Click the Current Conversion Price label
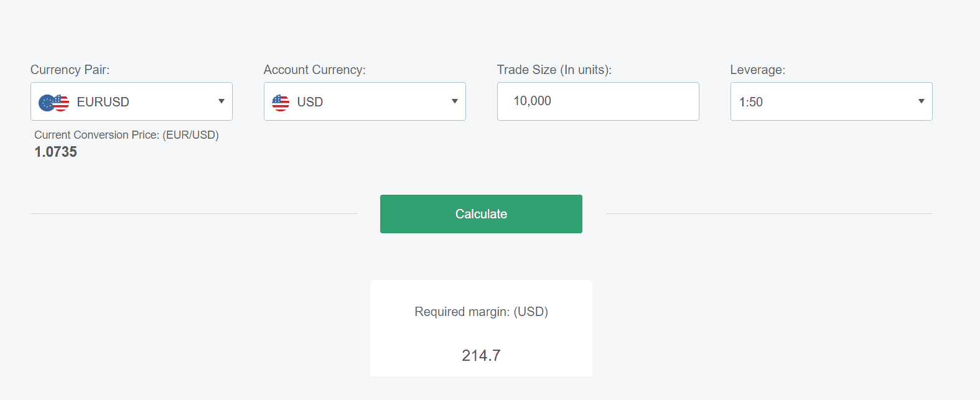This screenshot has width=980, height=400. pos(126,135)
